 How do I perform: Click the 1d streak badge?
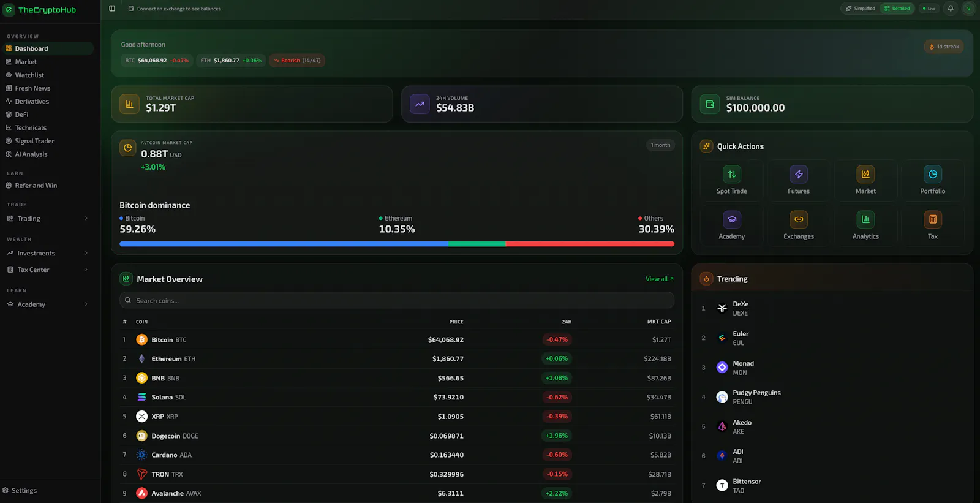click(x=944, y=47)
